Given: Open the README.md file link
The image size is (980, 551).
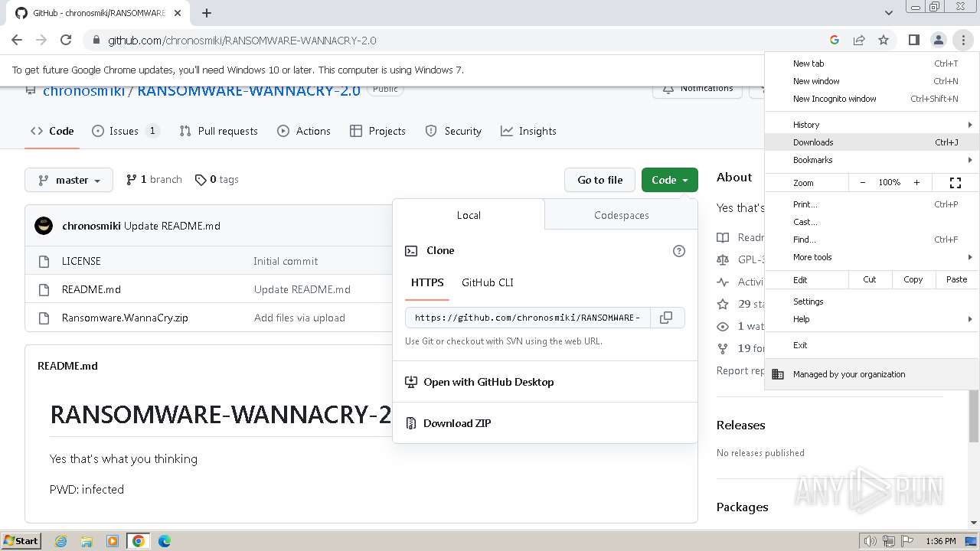Looking at the screenshot, I should pos(91,289).
